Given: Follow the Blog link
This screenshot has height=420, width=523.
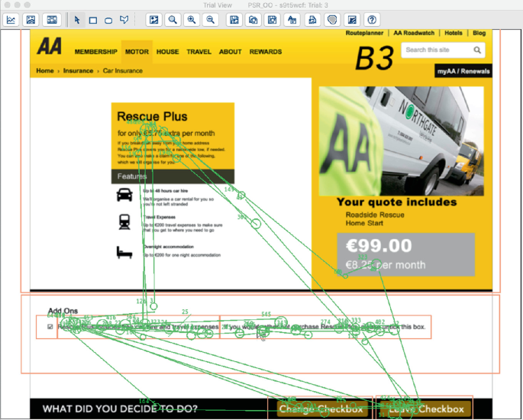Looking at the screenshot, I should 479,33.
